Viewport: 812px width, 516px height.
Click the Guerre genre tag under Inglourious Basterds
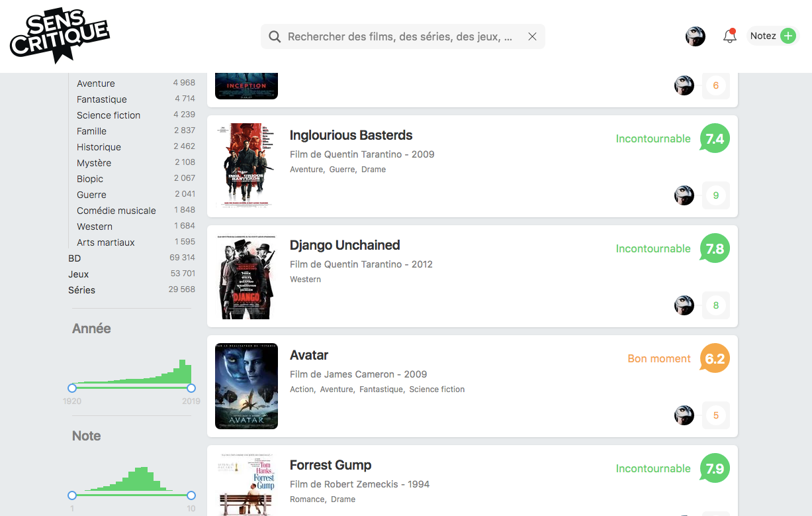coord(342,170)
